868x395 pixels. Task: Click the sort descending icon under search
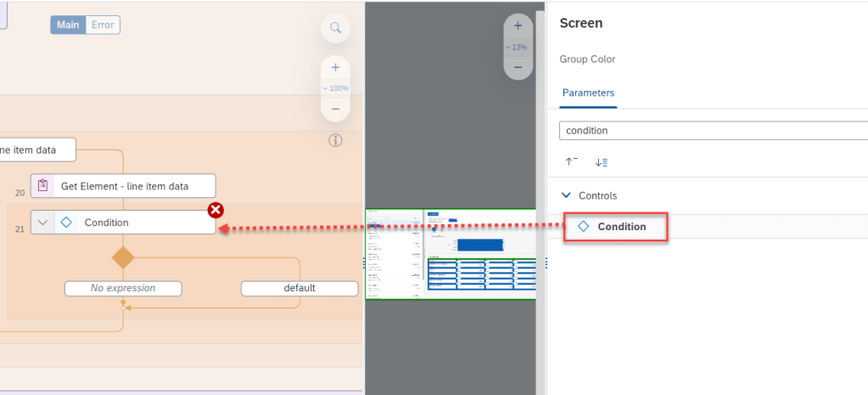(x=601, y=161)
